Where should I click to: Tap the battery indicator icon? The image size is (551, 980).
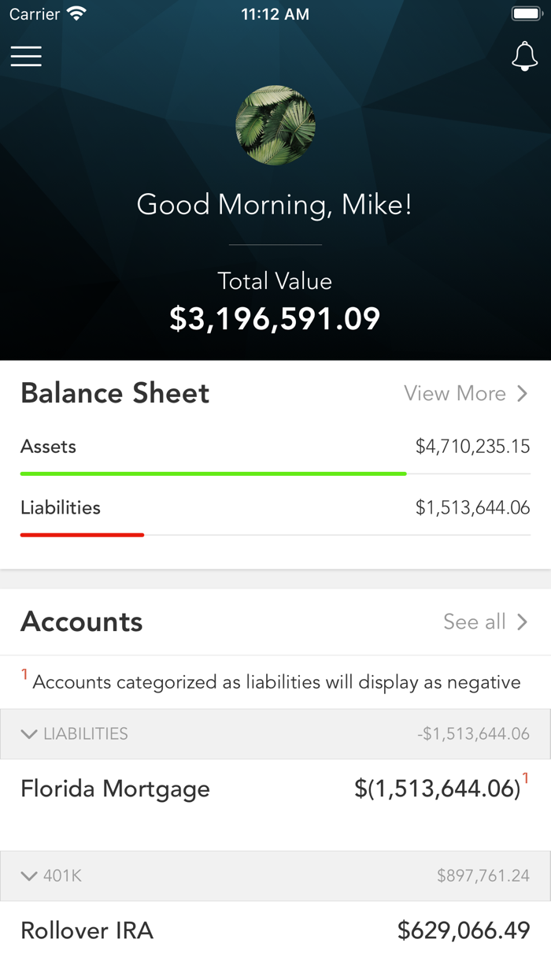525,12
